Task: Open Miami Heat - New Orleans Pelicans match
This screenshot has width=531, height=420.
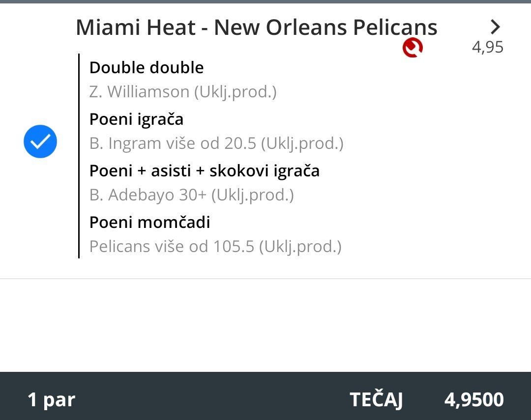Action: point(256,27)
